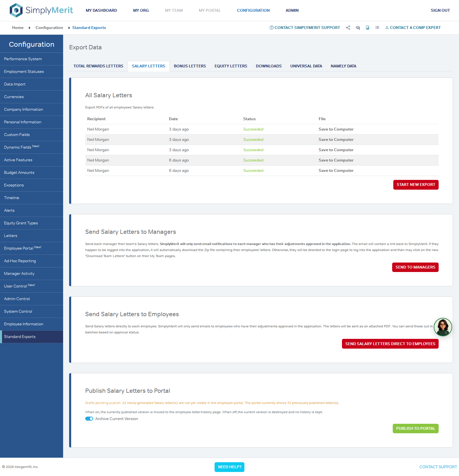Select Standard Exports in sidebar
This screenshot has height=476, width=459.
click(32, 337)
